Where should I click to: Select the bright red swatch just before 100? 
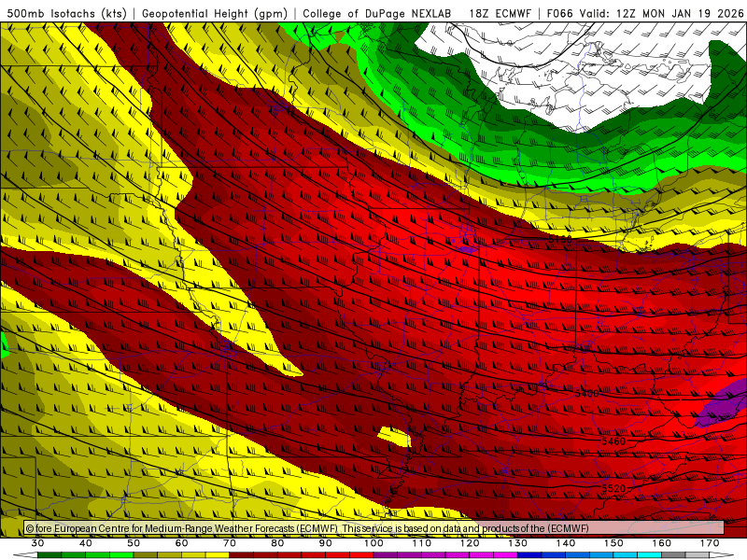click(361, 555)
